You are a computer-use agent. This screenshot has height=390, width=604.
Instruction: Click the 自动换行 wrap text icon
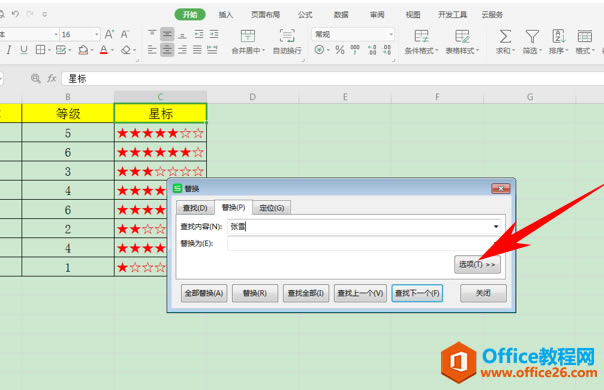coord(287,36)
